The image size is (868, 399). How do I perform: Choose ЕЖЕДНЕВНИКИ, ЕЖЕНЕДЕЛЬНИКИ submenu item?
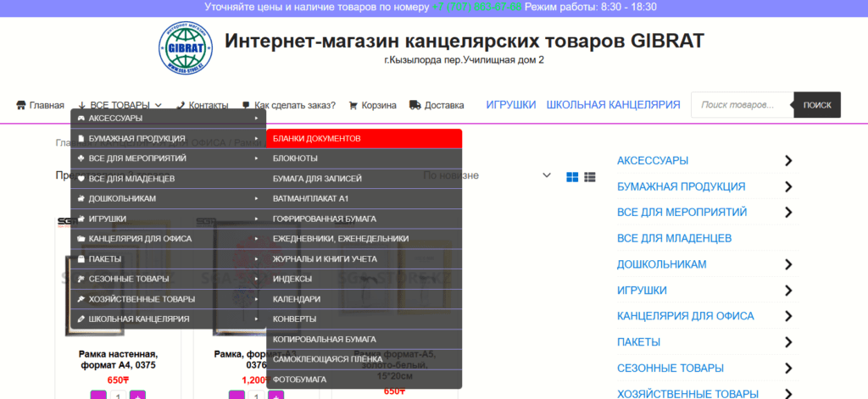point(364,239)
